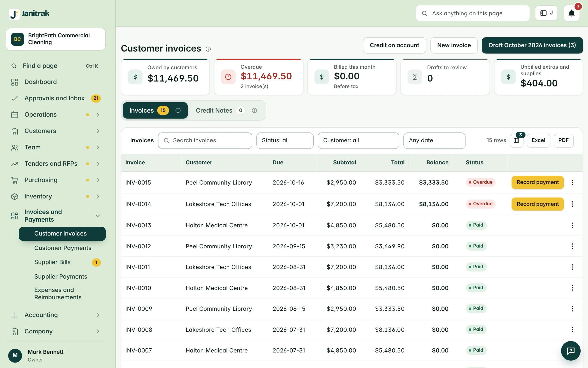Click Credit on account button
This screenshot has height=368, width=588.
394,45
